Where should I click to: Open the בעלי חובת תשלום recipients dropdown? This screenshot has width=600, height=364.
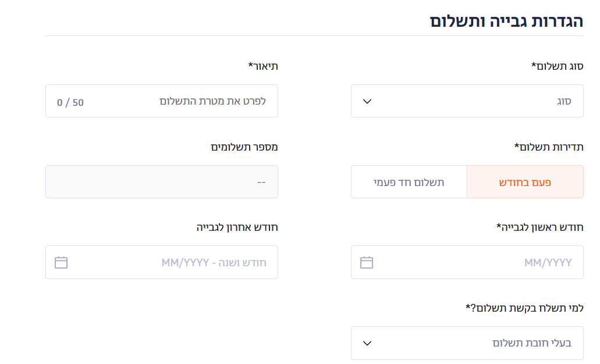coord(467,343)
